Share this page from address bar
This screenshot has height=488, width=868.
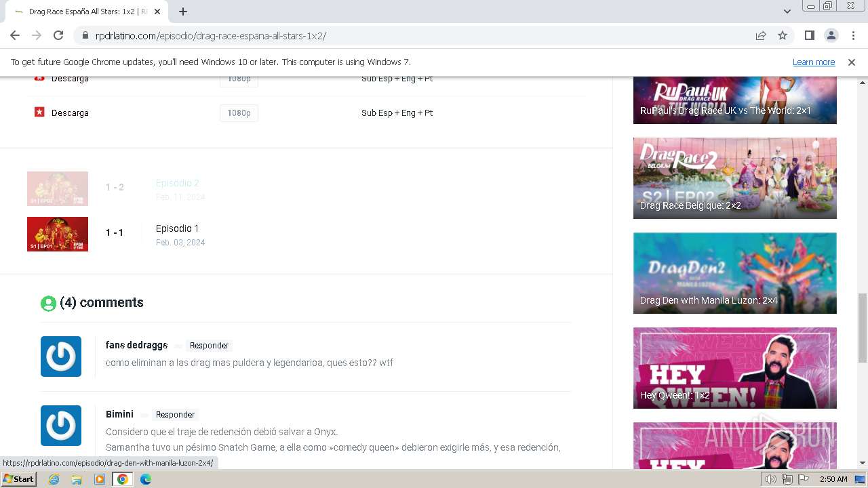tap(761, 35)
